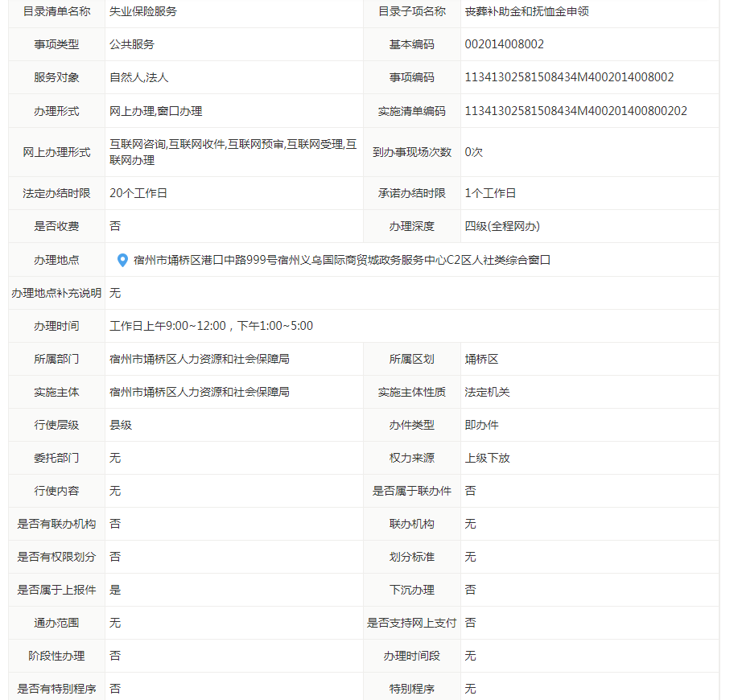The image size is (738, 700).
Task: Click the 失业保险服务 catalog name value
Action: tap(143, 11)
